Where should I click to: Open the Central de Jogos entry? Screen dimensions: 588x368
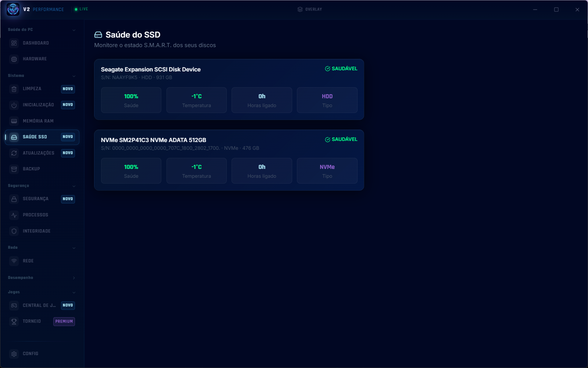point(42,305)
